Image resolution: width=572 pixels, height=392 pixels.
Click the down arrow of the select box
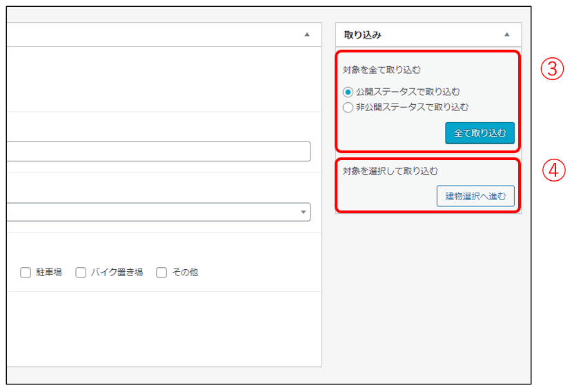[303, 212]
